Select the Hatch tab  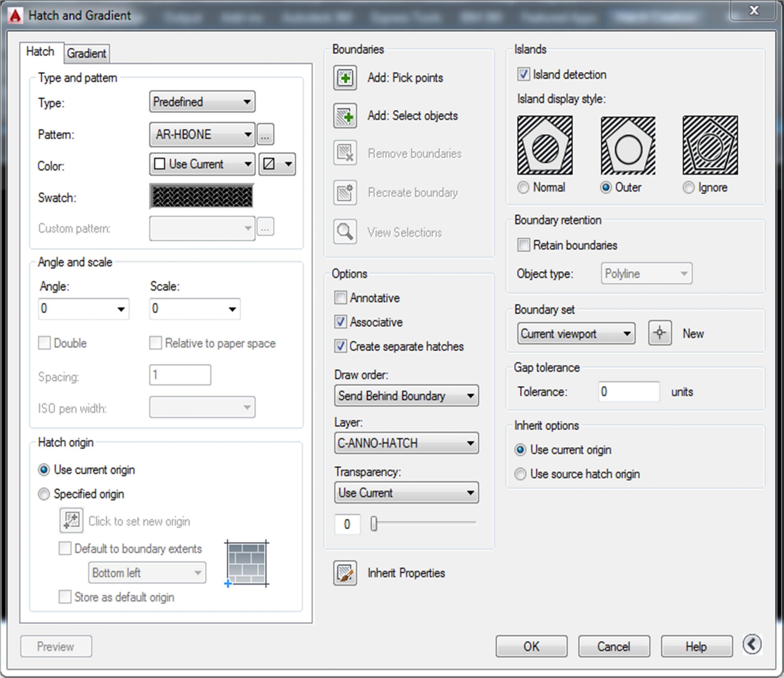click(40, 51)
